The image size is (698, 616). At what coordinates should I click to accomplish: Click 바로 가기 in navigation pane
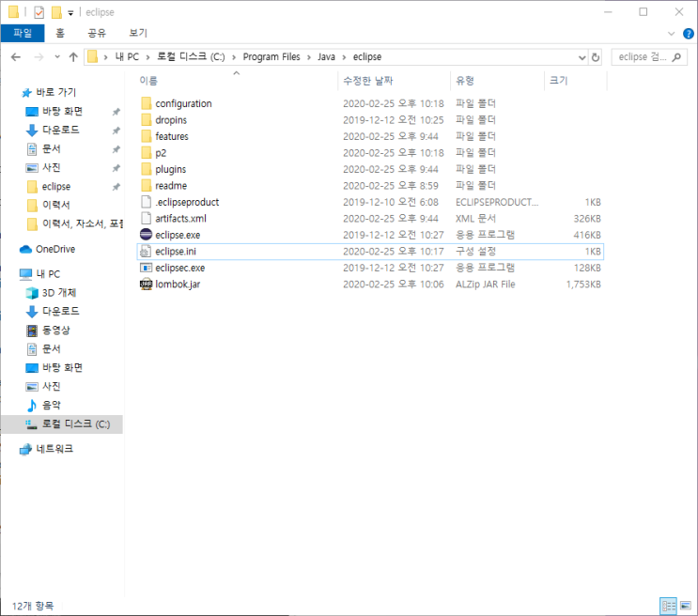coord(56,92)
